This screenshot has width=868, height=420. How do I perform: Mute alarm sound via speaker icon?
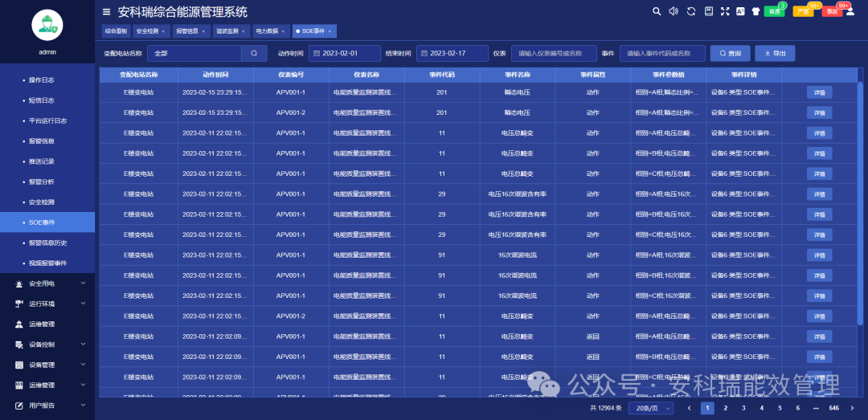click(674, 11)
